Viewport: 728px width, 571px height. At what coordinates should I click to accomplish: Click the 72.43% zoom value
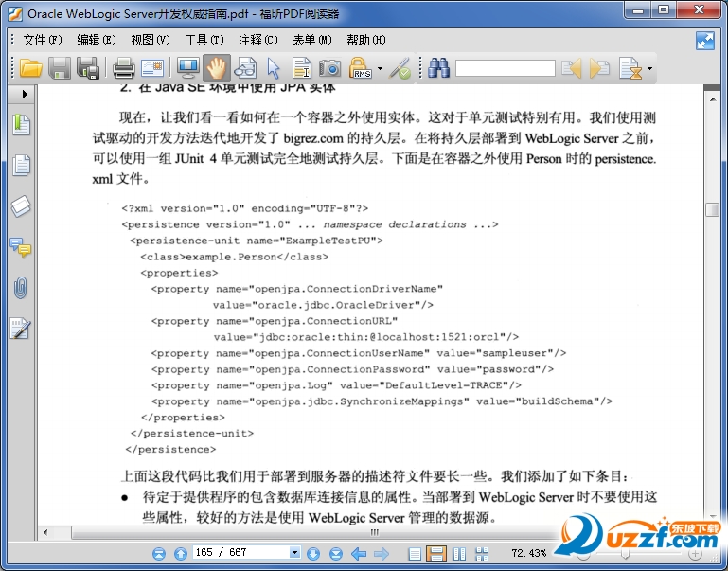click(x=529, y=553)
